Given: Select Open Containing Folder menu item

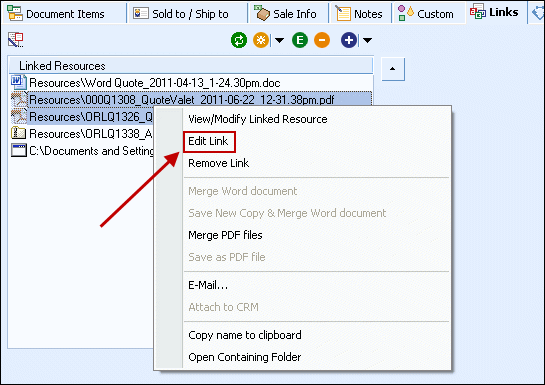Looking at the screenshot, I should click(x=245, y=357).
